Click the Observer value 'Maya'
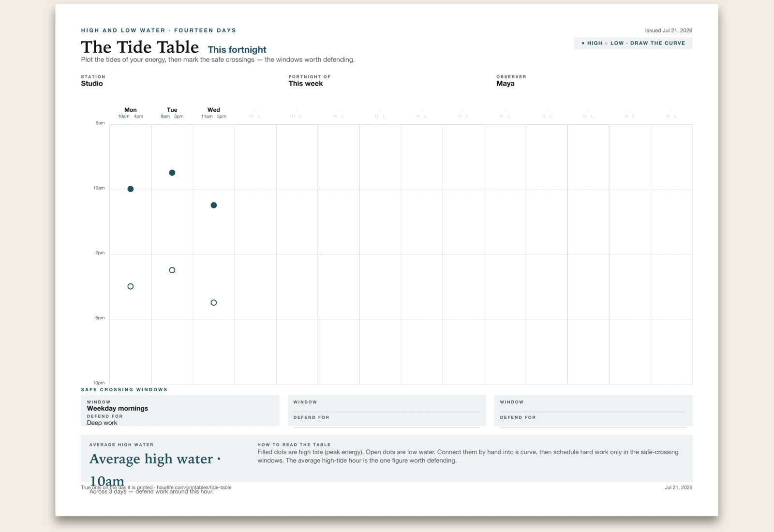The width and height of the screenshot is (774, 532). point(506,84)
